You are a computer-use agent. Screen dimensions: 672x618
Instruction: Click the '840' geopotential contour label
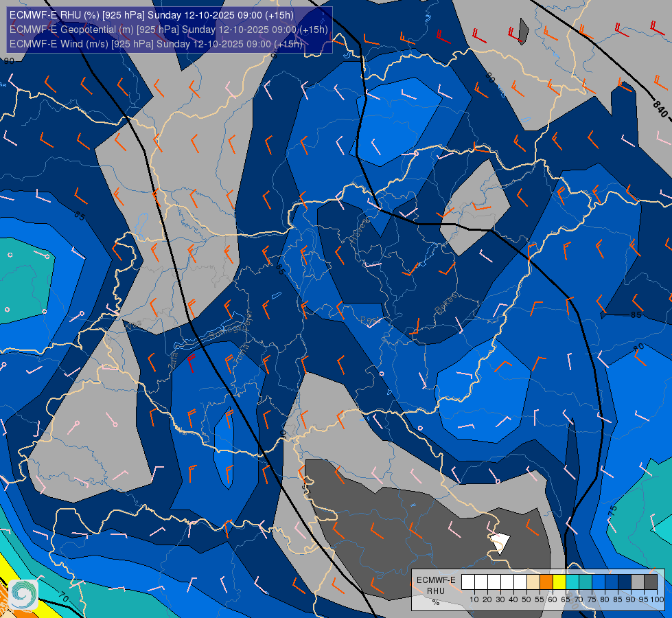[661, 109]
